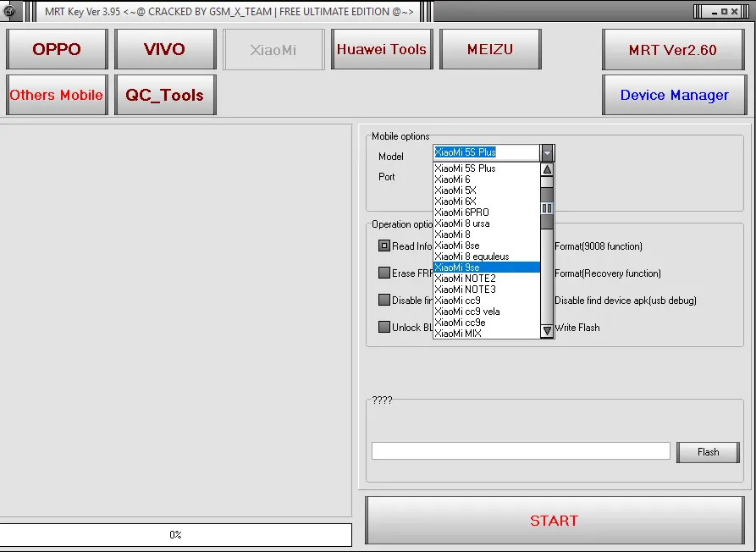Minimize the MRT Key window

(x=715, y=12)
